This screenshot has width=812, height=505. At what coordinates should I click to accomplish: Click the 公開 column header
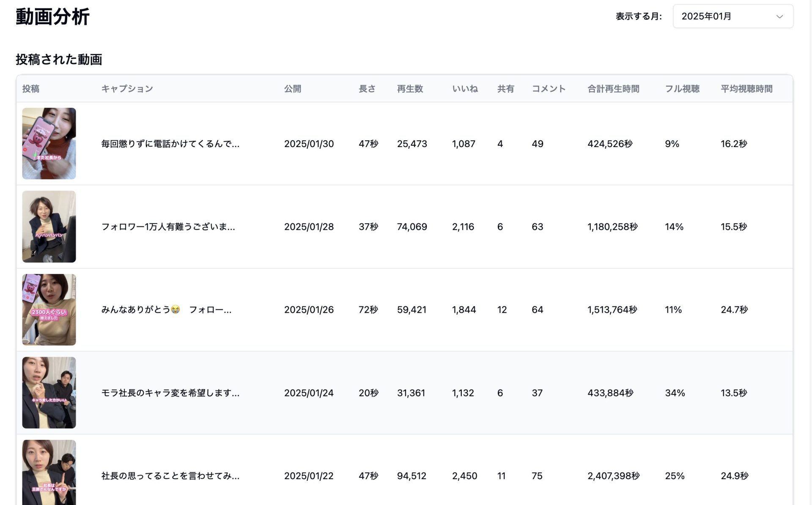point(293,89)
